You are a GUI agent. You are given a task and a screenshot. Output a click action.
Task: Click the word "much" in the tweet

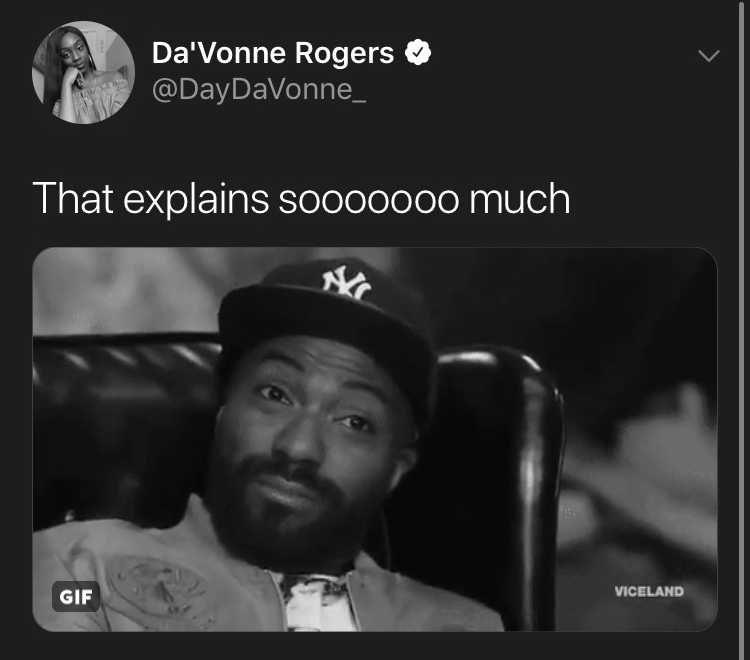(x=519, y=198)
